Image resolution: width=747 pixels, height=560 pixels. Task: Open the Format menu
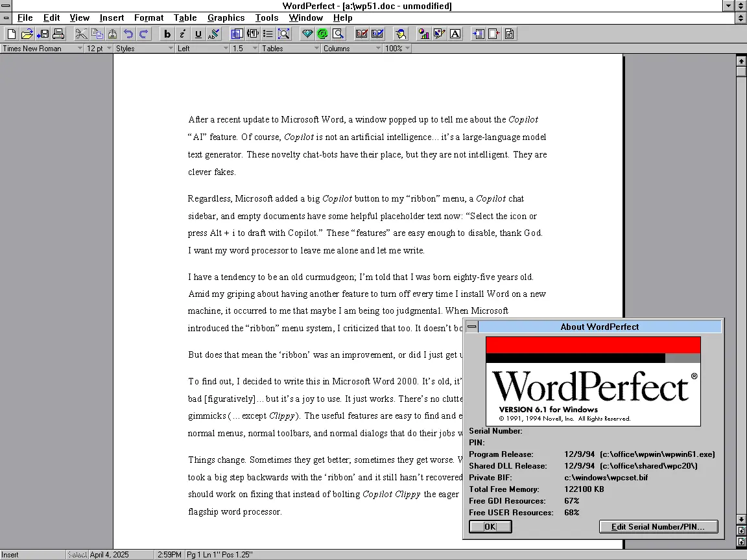[x=148, y=17]
